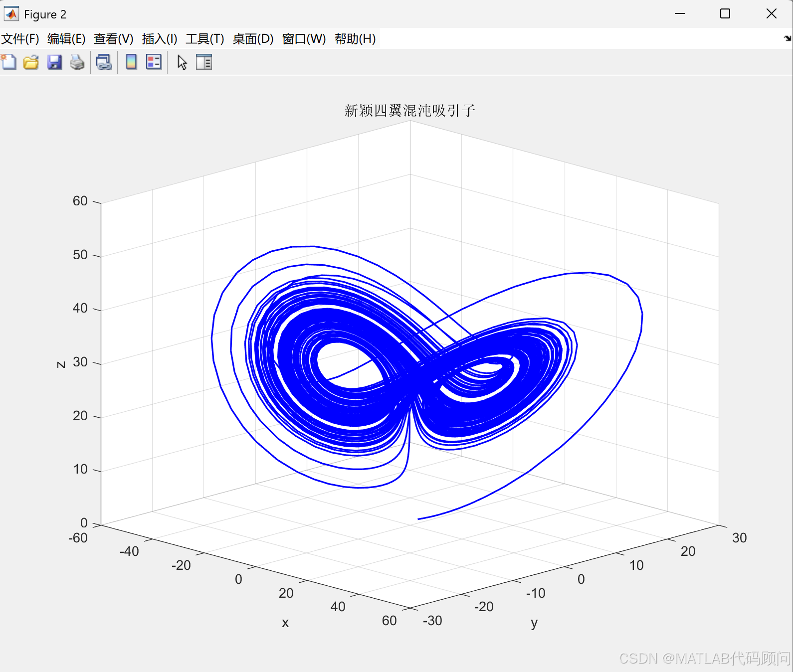Open the 桌面(D) menu

pos(253,39)
